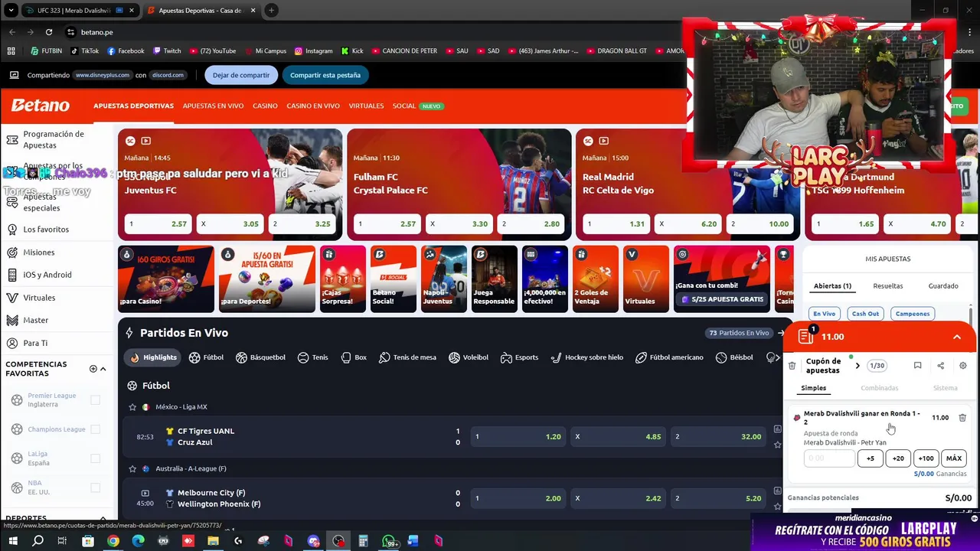Open Para Ti in sidebar
980x551 pixels.
(x=35, y=343)
